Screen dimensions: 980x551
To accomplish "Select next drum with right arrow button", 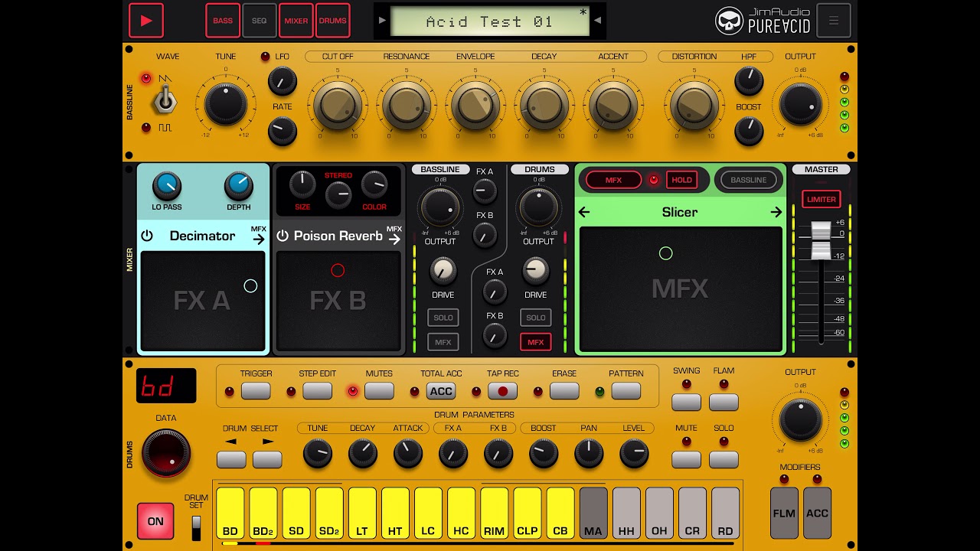I will (x=267, y=459).
